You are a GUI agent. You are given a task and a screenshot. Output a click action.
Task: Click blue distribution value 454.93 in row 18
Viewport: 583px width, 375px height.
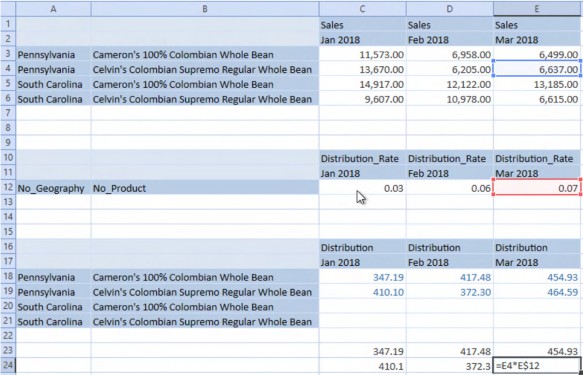(537, 277)
